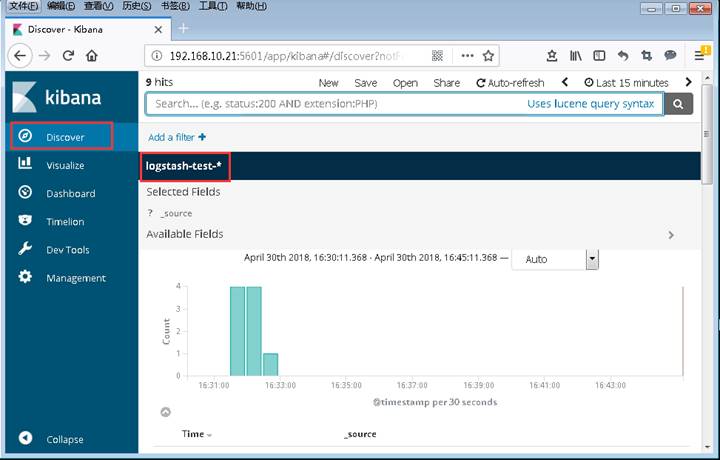Go to Dashboard via its sidebar icon
Image resolution: width=720 pixels, height=460 pixels.
click(x=26, y=193)
